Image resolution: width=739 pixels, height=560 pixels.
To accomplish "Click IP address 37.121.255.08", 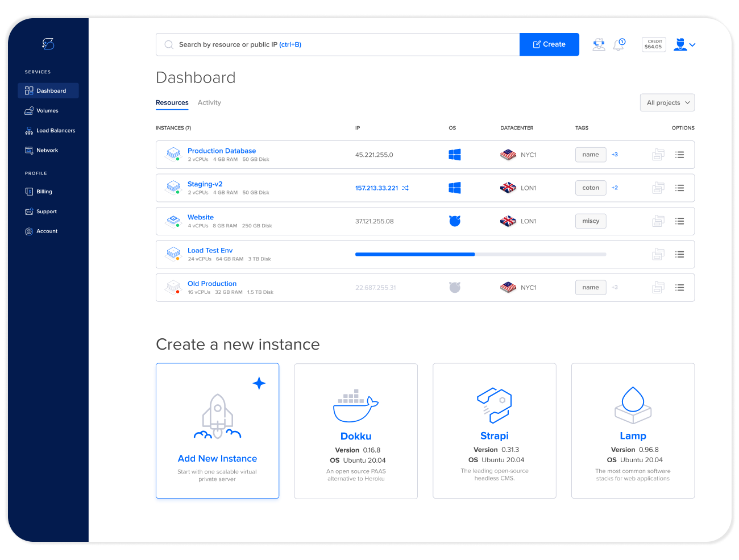I will coord(375,221).
